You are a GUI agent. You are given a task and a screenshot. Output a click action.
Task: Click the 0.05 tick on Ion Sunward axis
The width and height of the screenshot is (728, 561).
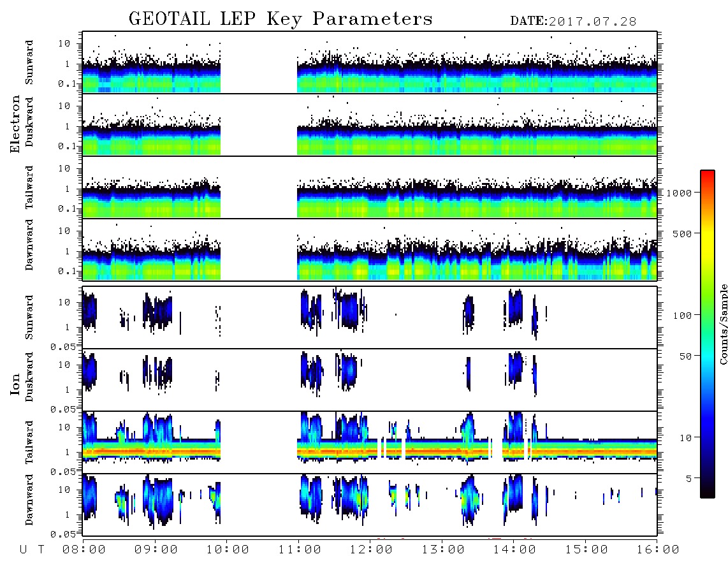[62, 346]
